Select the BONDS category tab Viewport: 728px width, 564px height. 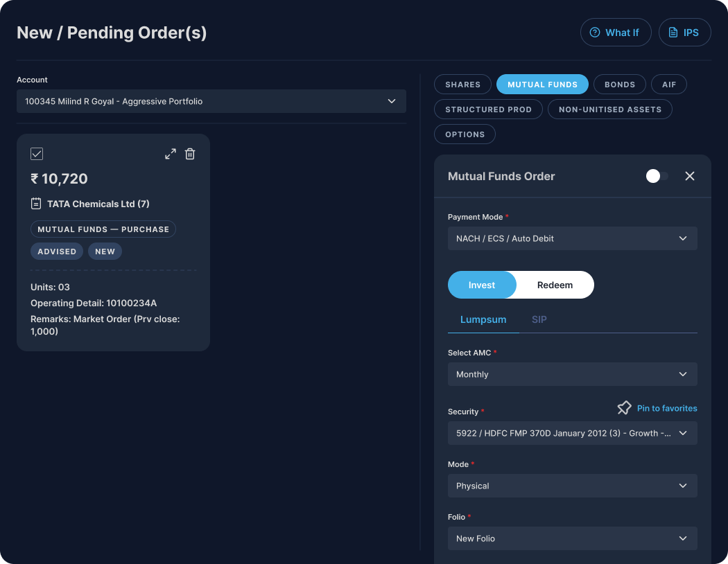coord(619,85)
